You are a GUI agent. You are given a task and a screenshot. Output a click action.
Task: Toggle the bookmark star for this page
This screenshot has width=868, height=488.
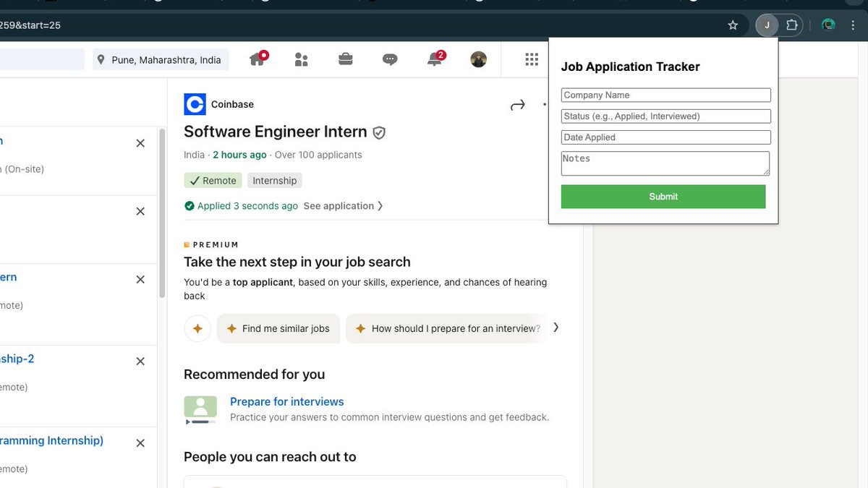(x=732, y=25)
